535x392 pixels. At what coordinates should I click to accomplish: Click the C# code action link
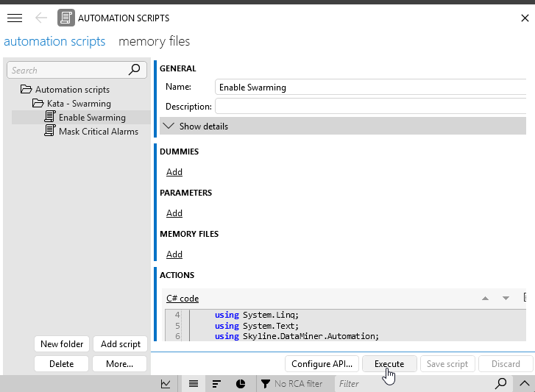[x=183, y=299]
